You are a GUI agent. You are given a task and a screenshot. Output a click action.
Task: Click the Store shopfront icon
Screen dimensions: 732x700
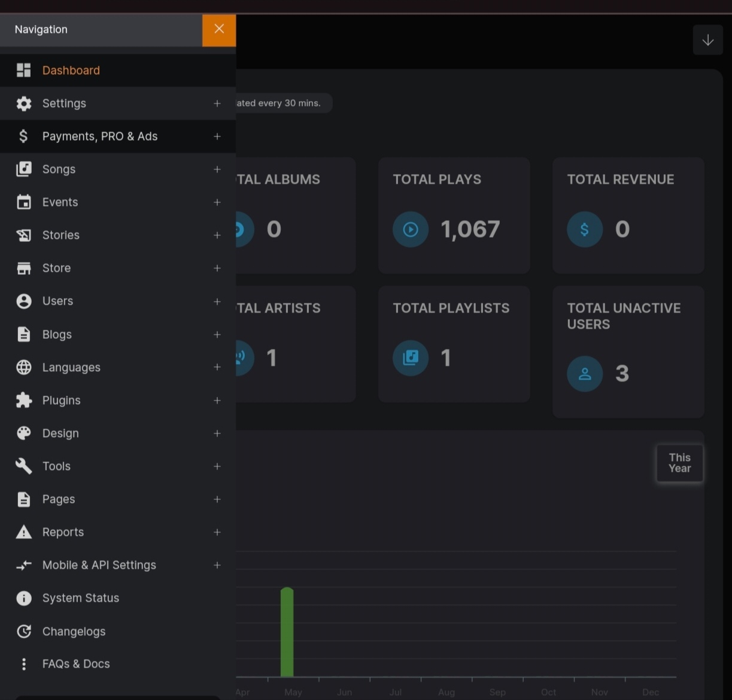pyautogui.click(x=24, y=268)
